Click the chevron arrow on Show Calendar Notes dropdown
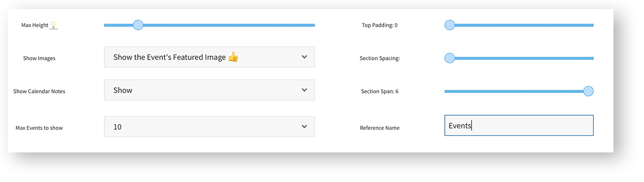The image size is (644, 182). [x=304, y=90]
